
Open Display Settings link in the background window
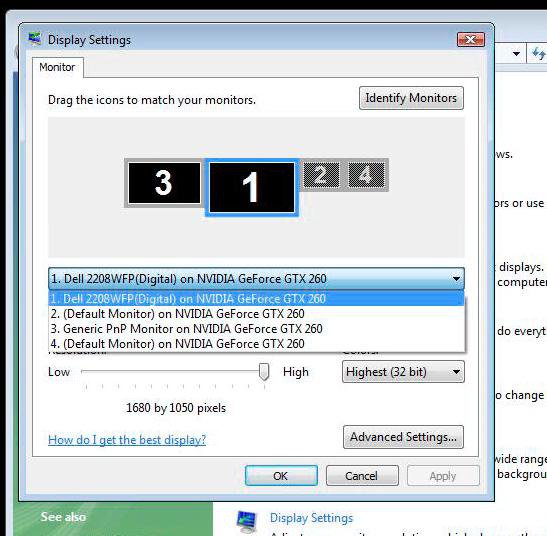click(312, 518)
